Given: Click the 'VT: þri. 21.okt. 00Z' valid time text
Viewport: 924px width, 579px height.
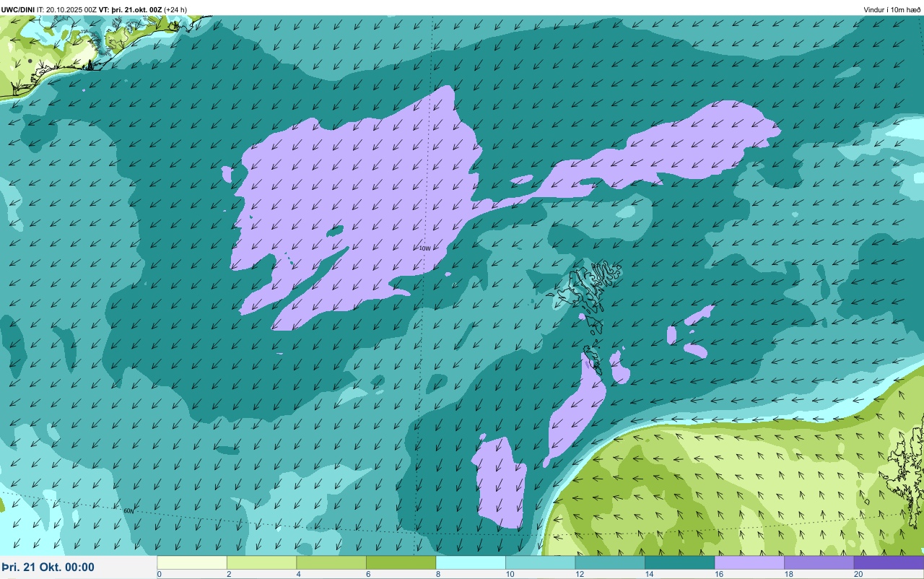Looking at the screenshot, I should pyautogui.click(x=131, y=9).
